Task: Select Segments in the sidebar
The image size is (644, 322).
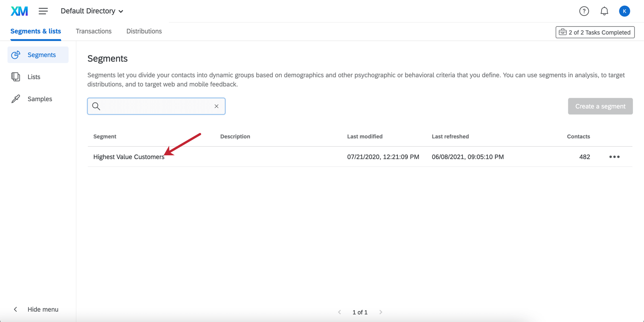Action: pos(38,55)
